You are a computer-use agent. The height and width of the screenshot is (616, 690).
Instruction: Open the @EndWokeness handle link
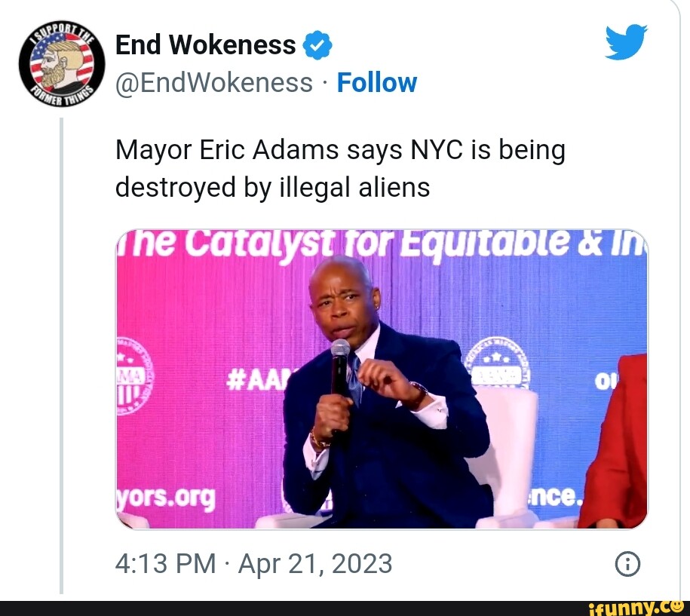click(x=214, y=83)
